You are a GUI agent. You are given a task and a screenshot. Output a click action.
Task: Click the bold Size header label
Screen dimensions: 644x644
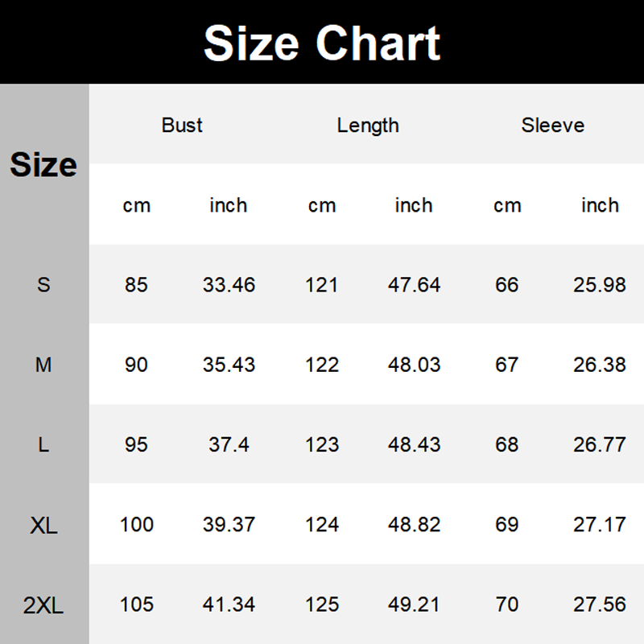point(43,165)
